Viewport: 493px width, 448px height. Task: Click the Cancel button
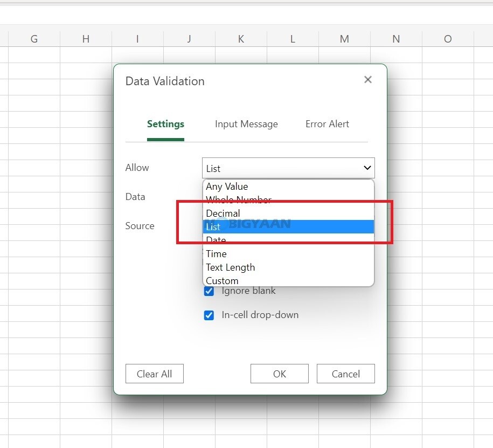tap(345, 374)
